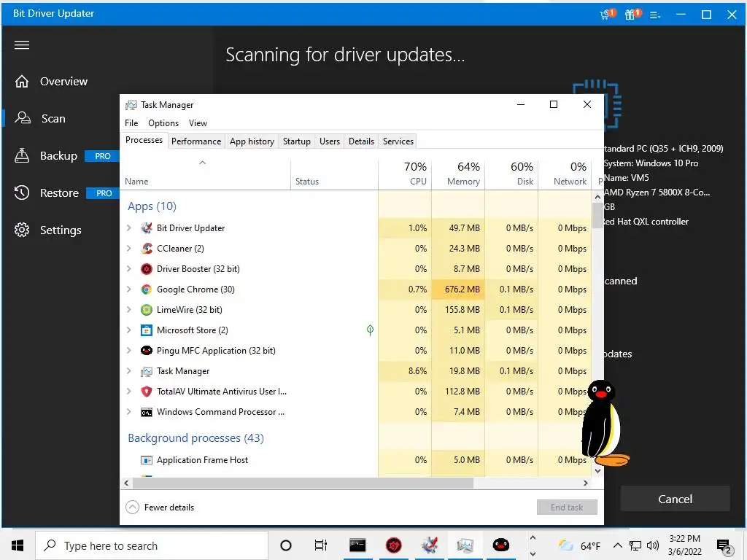The height and width of the screenshot is (560, 747).
Task: Cancel the driver scan
Action: point(675,499)
